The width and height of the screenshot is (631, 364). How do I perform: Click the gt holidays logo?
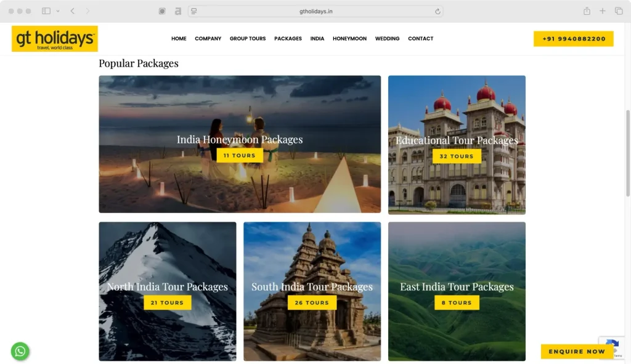55,39
